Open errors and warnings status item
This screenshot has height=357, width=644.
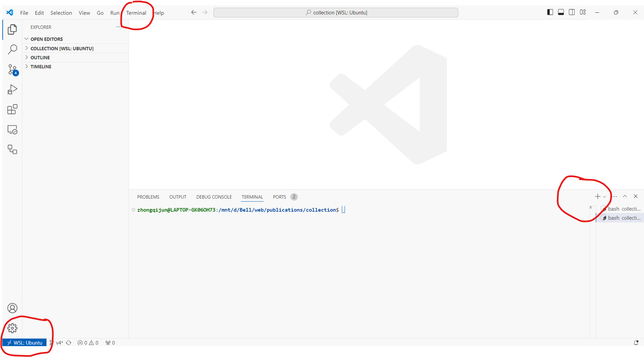pos(88,343)
